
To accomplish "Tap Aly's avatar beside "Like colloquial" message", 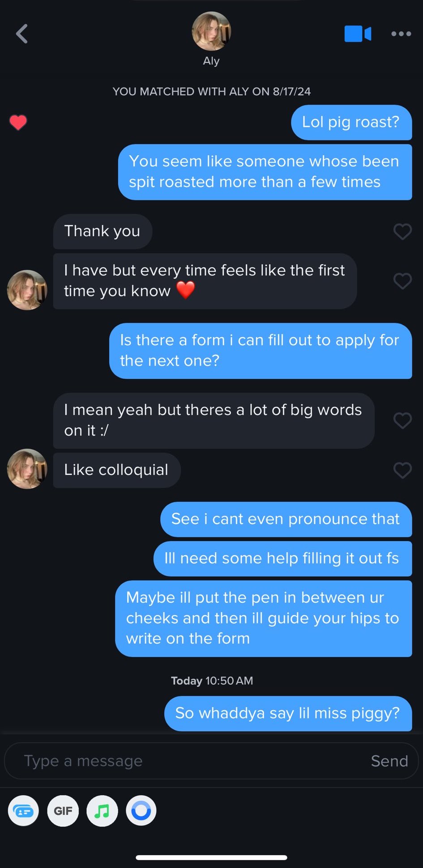I will point(27,469).
